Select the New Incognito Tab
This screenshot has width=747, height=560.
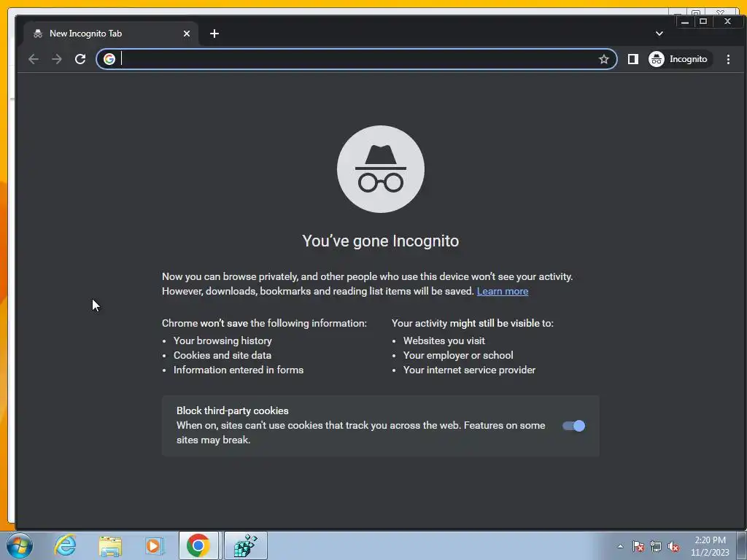pyautogui.click(x=111, y=34)
